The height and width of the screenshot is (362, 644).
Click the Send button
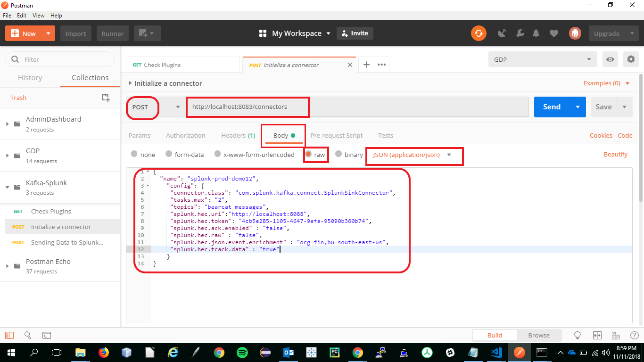(552, 107)
